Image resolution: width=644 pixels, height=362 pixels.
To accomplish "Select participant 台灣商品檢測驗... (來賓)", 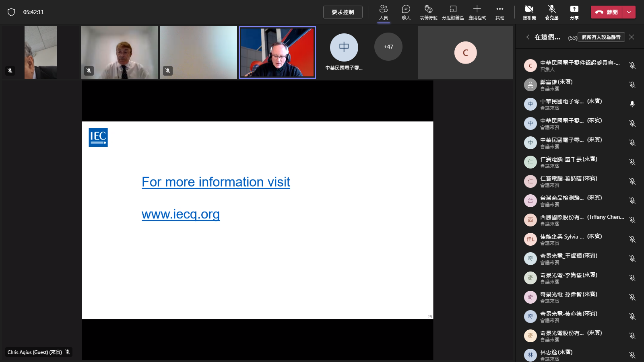I will coord(580,201).
